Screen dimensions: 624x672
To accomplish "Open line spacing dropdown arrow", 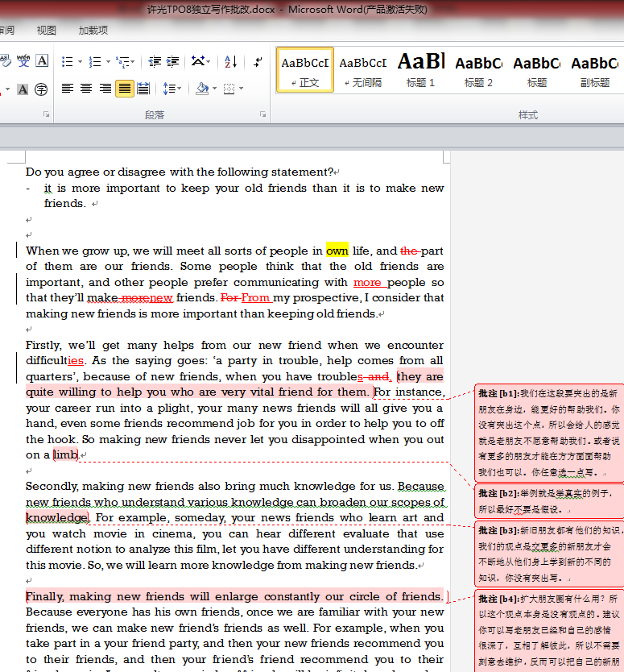I will coord(180,89).
